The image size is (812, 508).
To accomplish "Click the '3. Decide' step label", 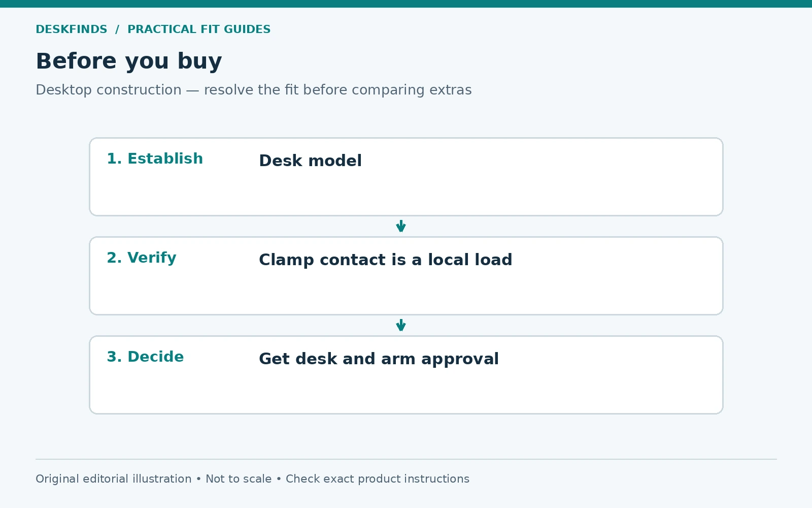I will coord(145,357).
